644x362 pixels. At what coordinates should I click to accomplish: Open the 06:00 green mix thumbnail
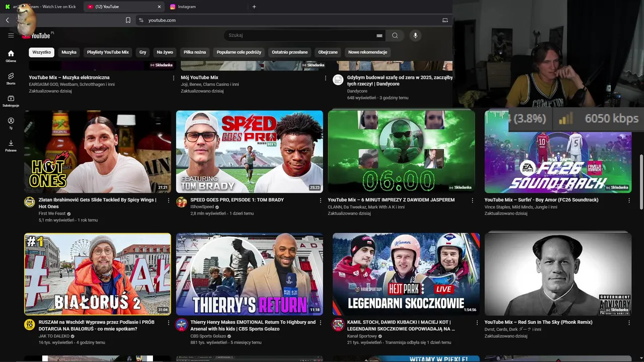coord(401,152)
